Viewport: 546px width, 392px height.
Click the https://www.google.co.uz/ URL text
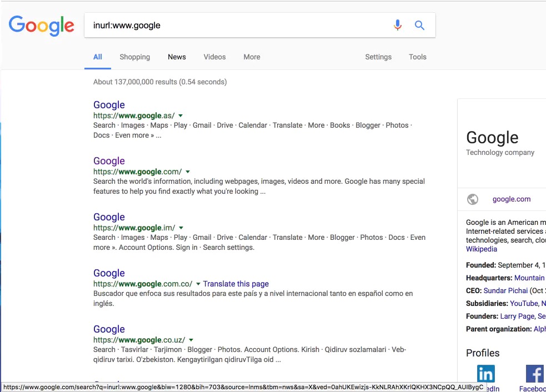pyautogui.click(x=139, y=340)
